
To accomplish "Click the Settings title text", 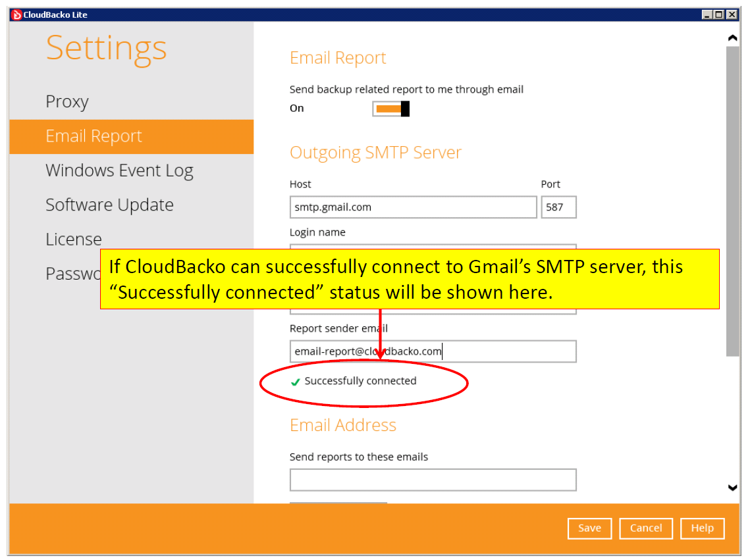I will pyautogui.click(x=107, y=49).
